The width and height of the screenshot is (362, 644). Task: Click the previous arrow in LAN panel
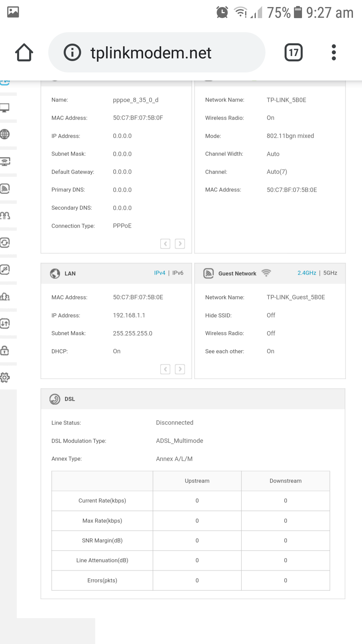[165, 369]
